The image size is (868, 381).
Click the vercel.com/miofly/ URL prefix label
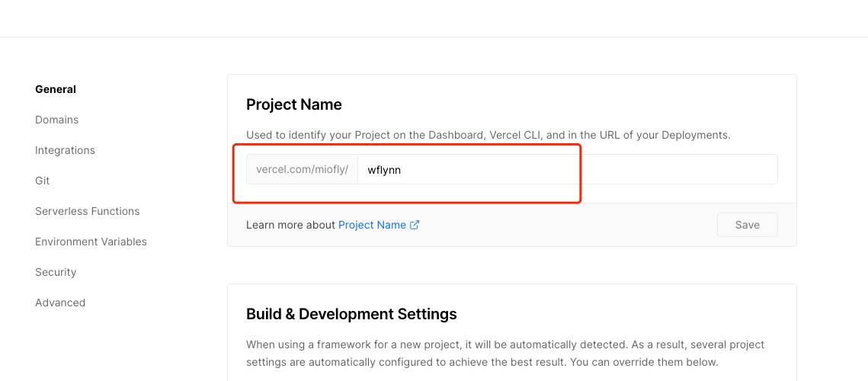[303, 169]
